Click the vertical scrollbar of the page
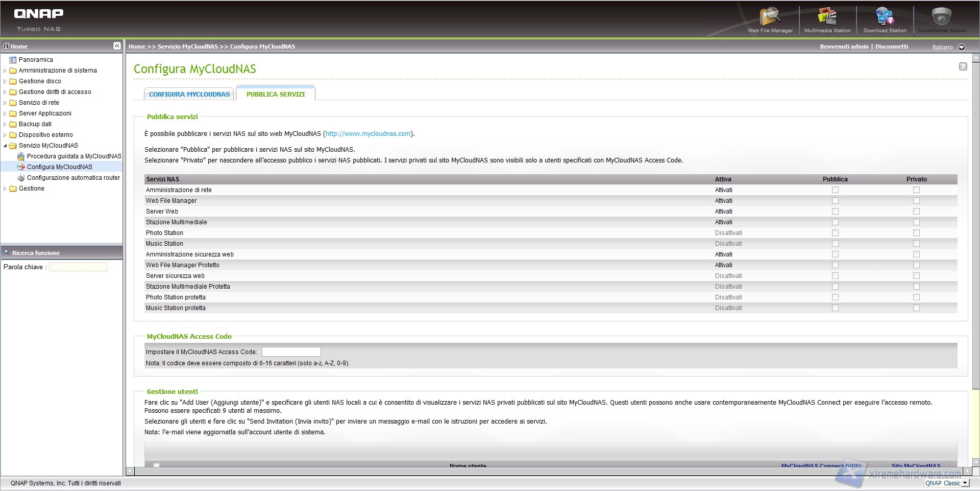The width and height of the screenshot is (980, 491). 975,255
